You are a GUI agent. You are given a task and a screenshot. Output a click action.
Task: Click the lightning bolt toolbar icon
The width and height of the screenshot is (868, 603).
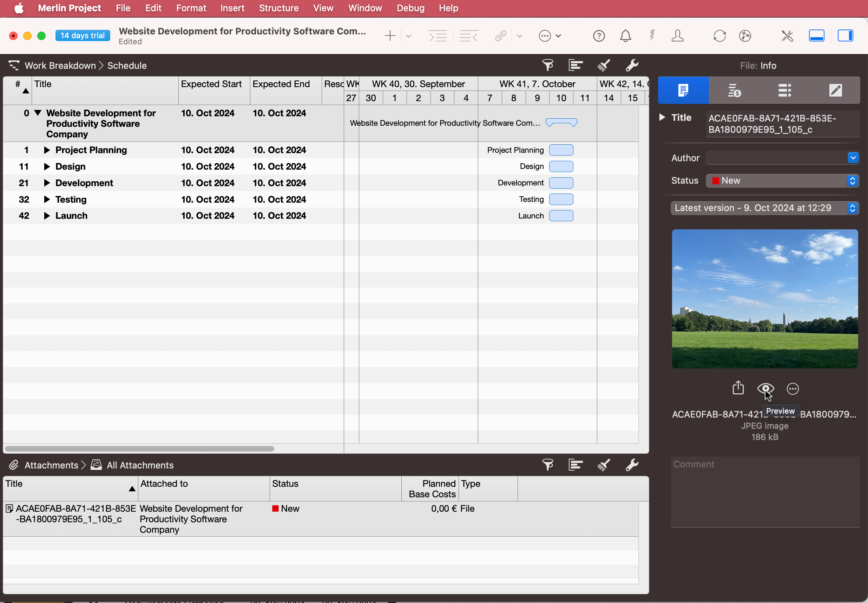tap(652, 36)
